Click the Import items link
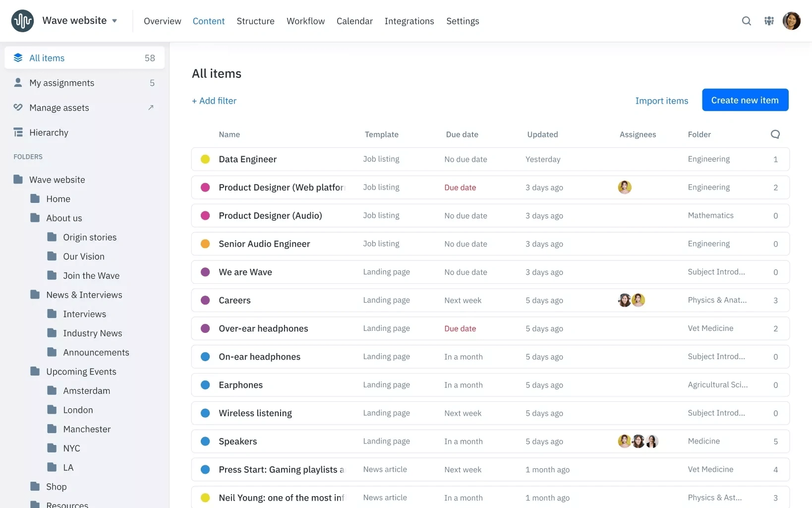The height and width of the screenshot is (508, 812). tap(661, 101)
